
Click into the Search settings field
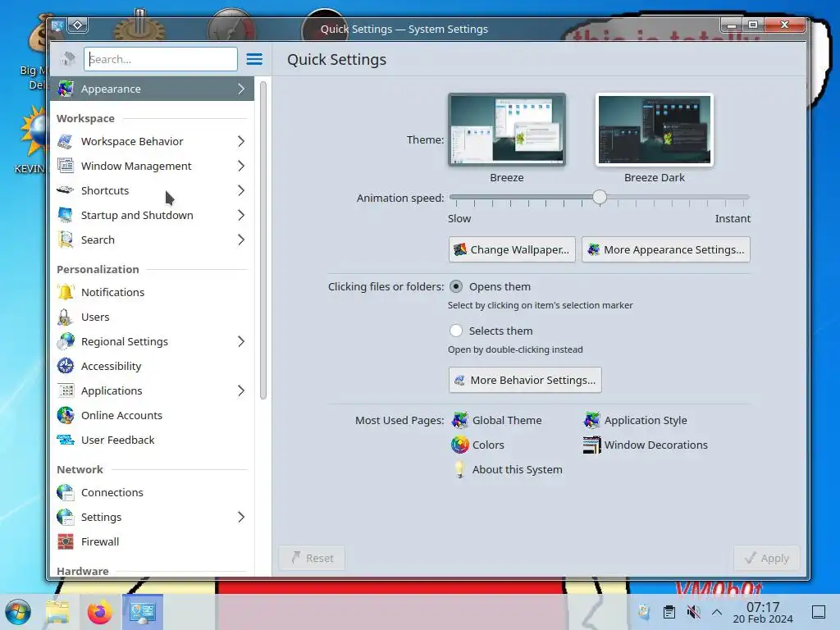(161, 59)
